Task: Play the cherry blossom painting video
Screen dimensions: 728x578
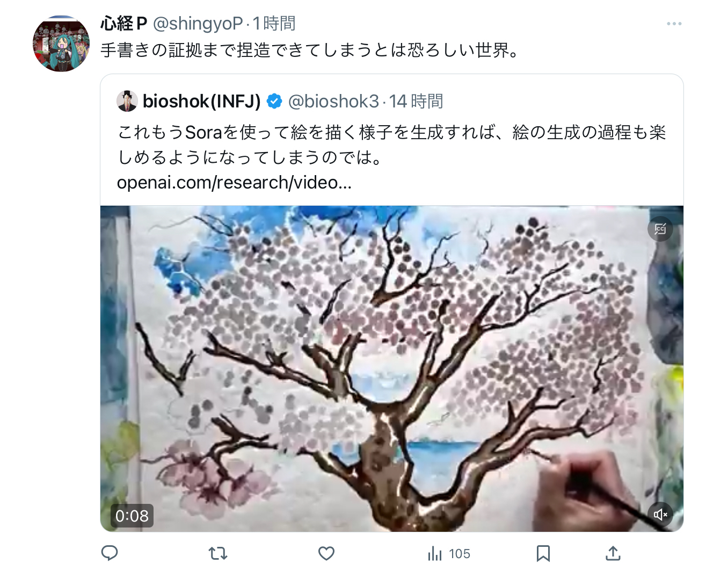Action: point(392,369)
